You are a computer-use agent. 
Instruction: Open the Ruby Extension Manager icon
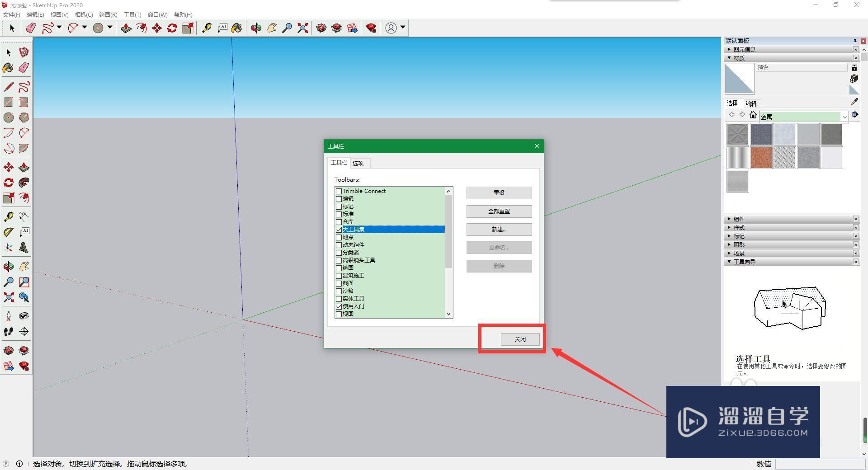371,28
